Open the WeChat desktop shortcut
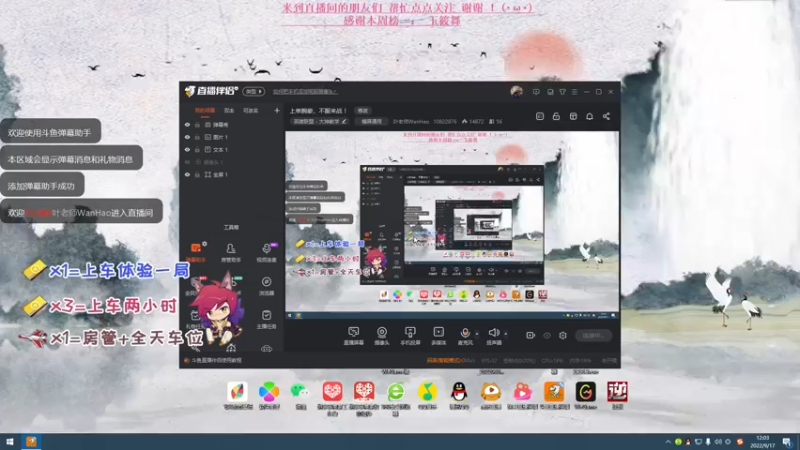This screenshot has height=450, width=800. [x=300, y=395]
